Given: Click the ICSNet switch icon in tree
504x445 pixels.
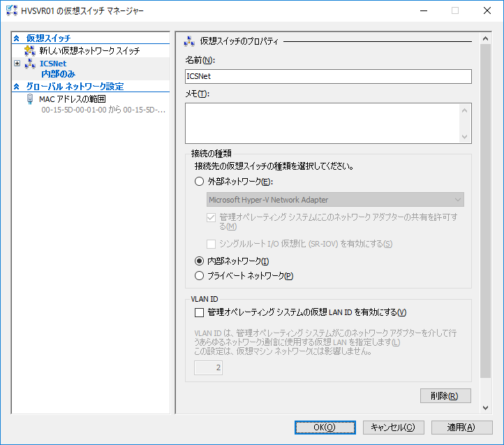Looking at the screenshot, I should pos(30,64).
